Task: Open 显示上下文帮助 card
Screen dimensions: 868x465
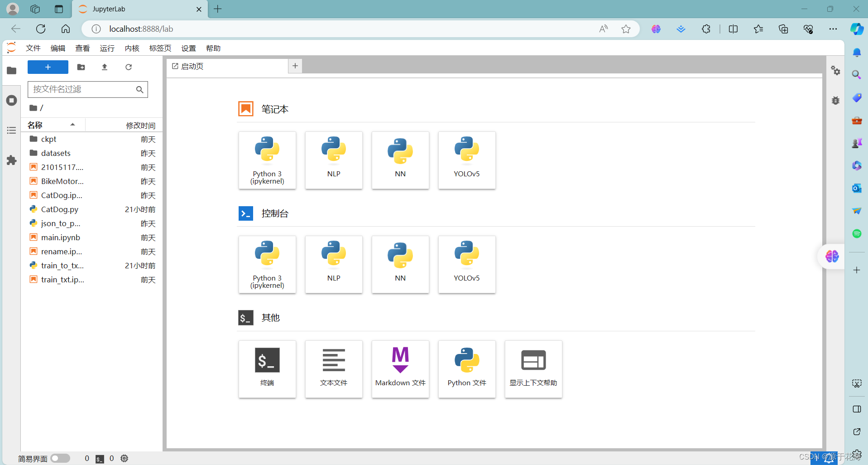Action: click(533, 369)
